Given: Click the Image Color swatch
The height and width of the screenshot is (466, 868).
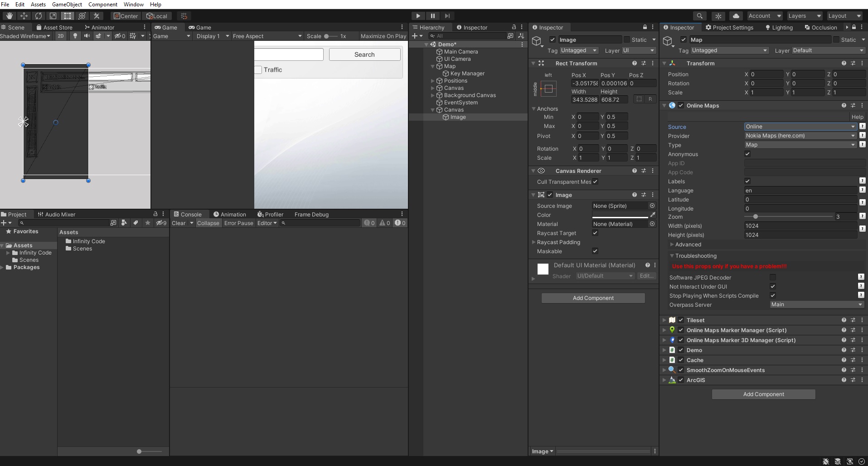Looking at the screenshot, I should (620, 215).
